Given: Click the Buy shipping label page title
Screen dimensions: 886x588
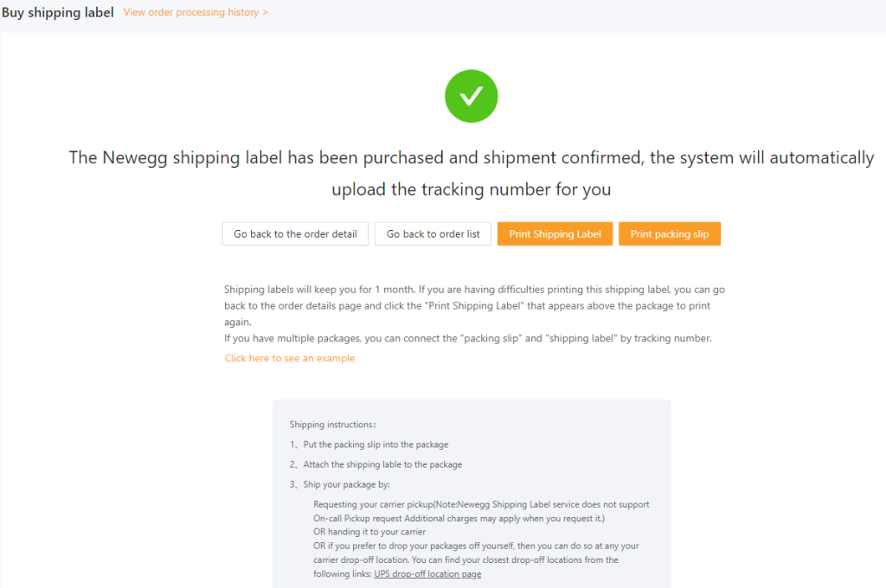Looking at the screenshot, I should tap(57, 12).
